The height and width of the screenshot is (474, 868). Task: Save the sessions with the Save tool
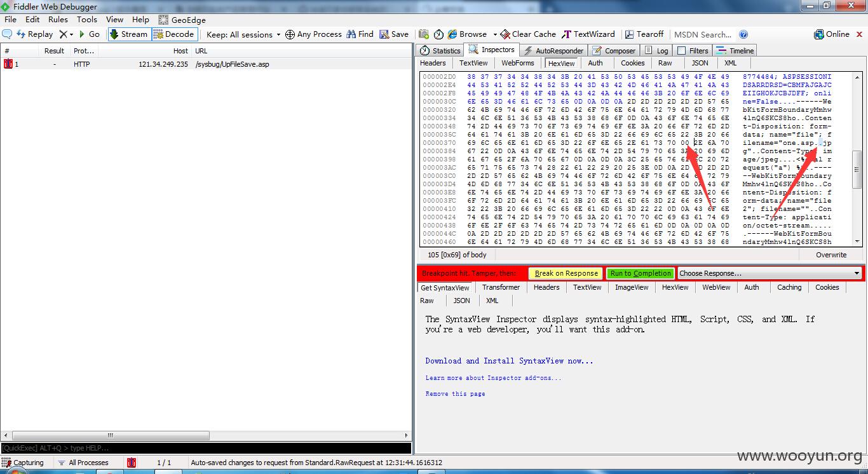click(394, 34)
